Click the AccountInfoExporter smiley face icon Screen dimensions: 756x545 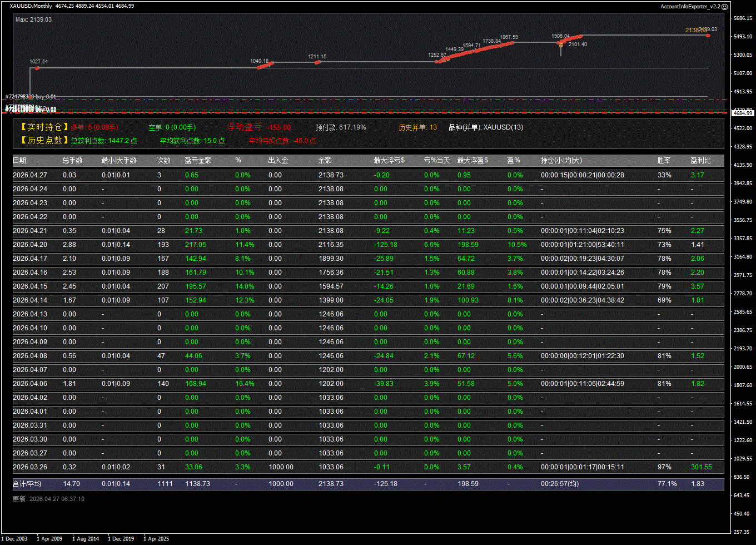[x=724, y=6]
